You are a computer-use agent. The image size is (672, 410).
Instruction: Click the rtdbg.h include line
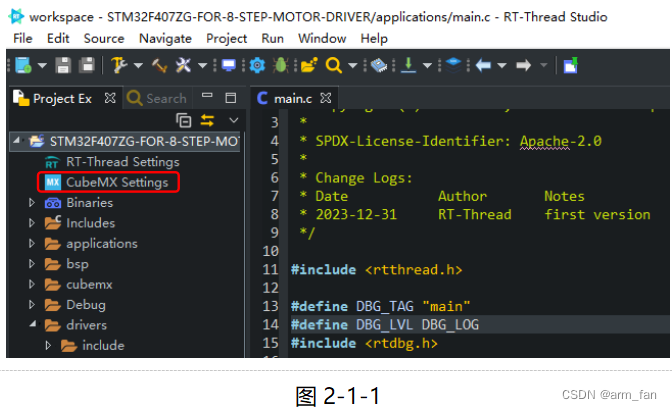[x=364, y=343]
